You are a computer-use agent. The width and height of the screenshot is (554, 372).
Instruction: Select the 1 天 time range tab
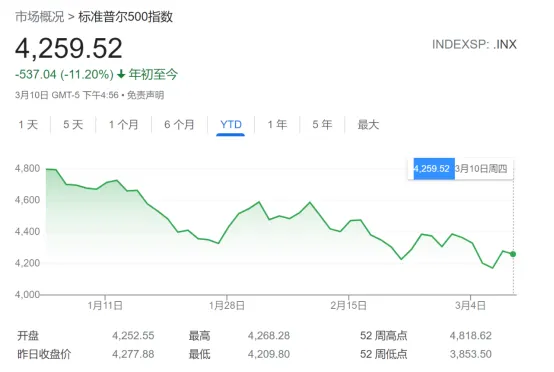tap(28, 124)
